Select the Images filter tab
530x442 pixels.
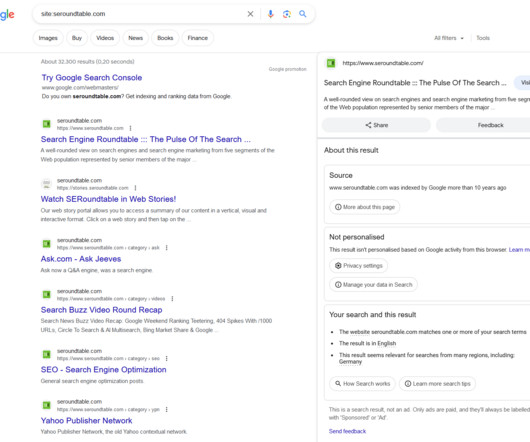click(x=48, y=38)
